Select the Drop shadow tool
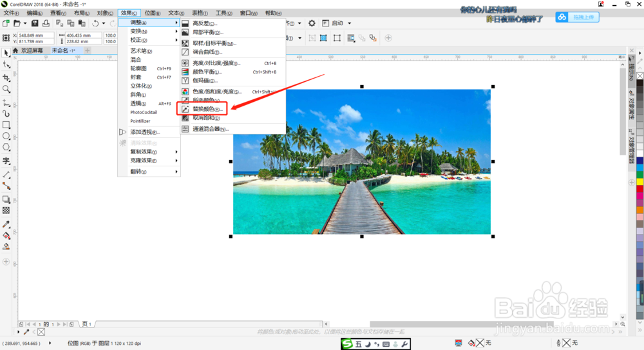 tap(6, 199)
